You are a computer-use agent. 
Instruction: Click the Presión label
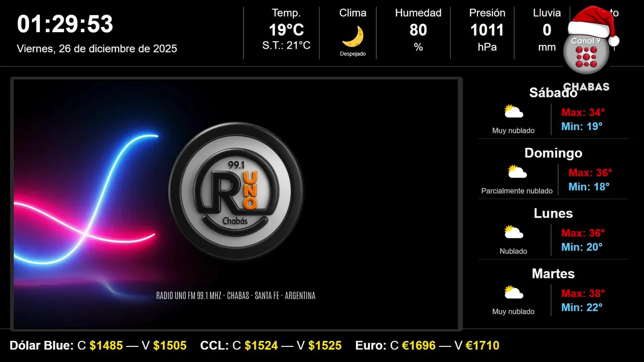pos(487,13)
